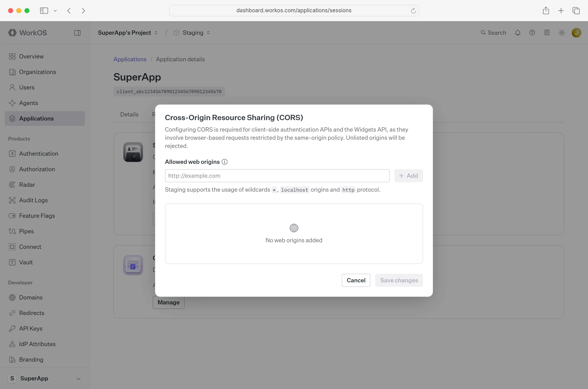Reload the page

[413, 11]
